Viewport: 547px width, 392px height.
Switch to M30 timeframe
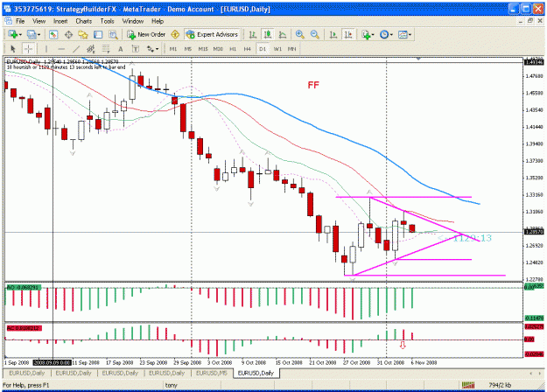coord(218,49)
